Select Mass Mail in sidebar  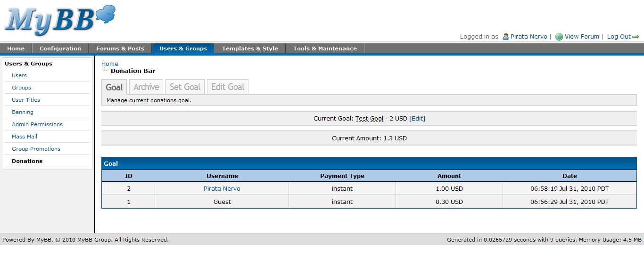pos(25,137)
